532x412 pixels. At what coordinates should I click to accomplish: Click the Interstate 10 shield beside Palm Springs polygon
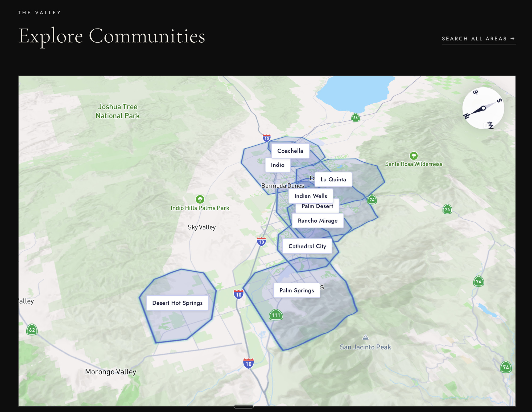238,294
